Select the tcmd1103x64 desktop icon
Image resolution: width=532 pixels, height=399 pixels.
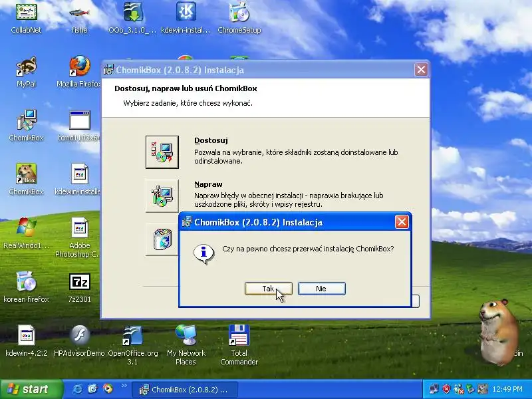click(x=79, y=126)
